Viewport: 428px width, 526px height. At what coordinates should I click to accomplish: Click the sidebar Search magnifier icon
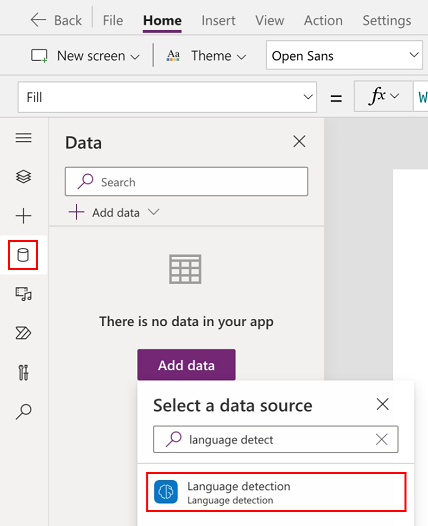click(x=23, y=412)
